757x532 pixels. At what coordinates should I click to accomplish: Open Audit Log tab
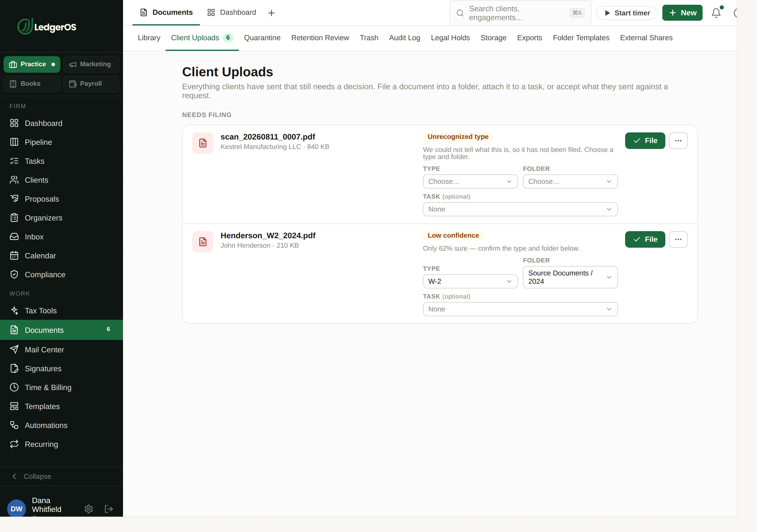click(x=405, y=38)
